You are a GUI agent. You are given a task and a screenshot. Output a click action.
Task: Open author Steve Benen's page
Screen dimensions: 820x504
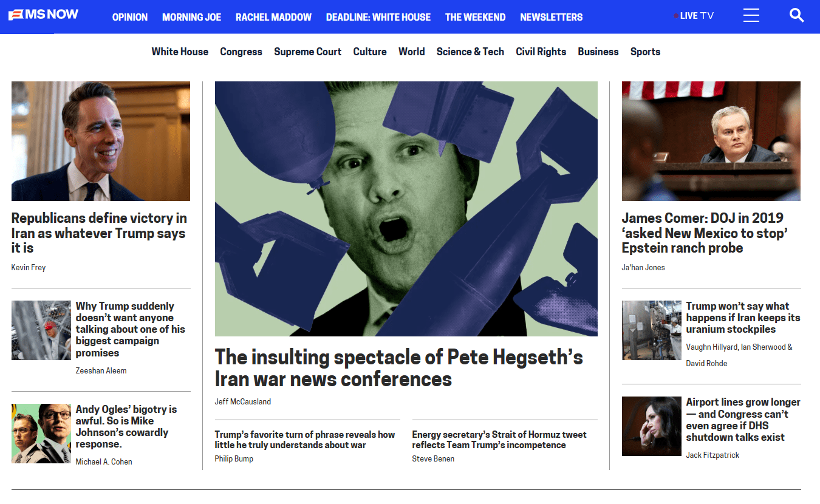[x=433, y=458]
